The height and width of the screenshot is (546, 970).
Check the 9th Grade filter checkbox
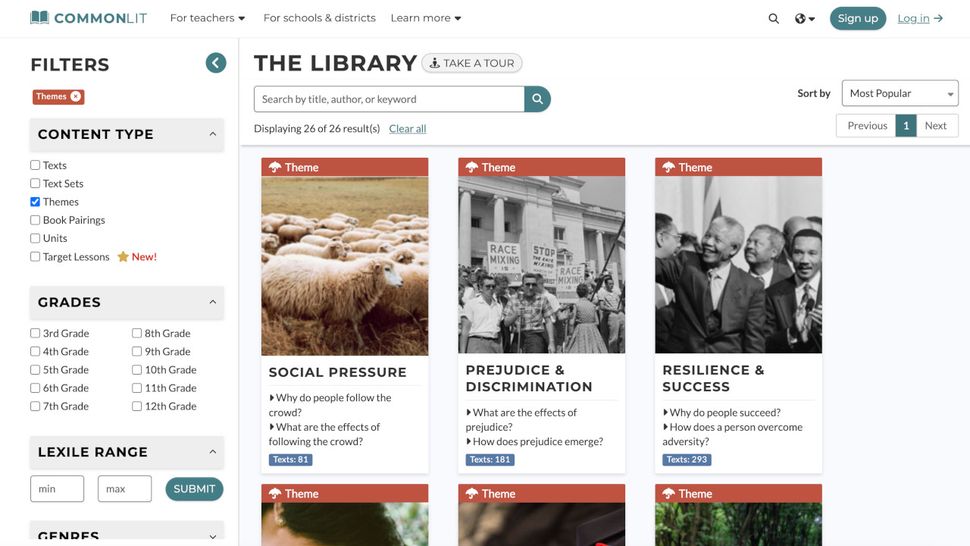tap(137, 352)
